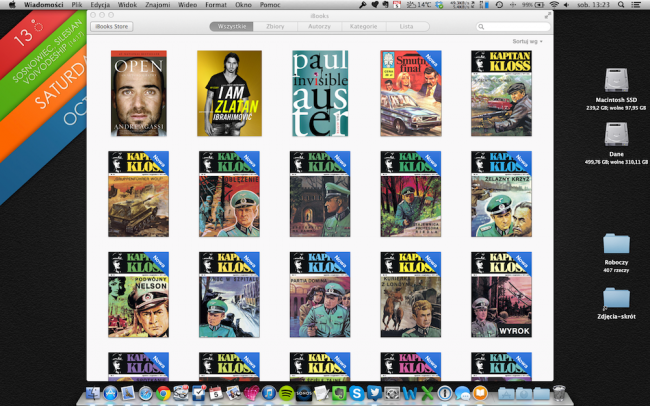Enter fullscreen via the iBooks window arrows icon
This screenshot has width=650, height=406.
coord(548,15)
